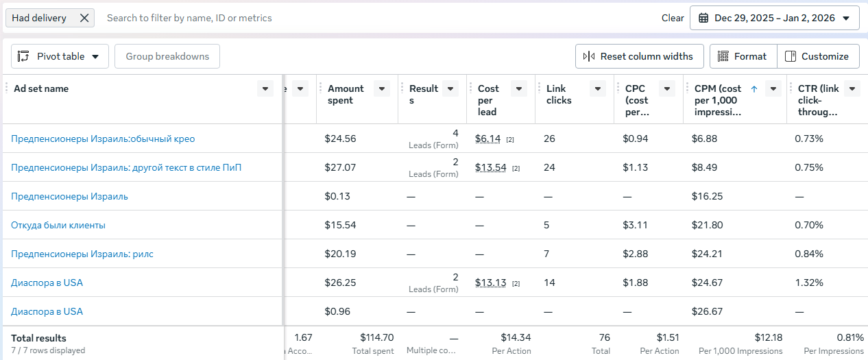Screen dimensions: 868x360
Task: Click footnote [2] next to $13.13
Action: pos(516,283)
